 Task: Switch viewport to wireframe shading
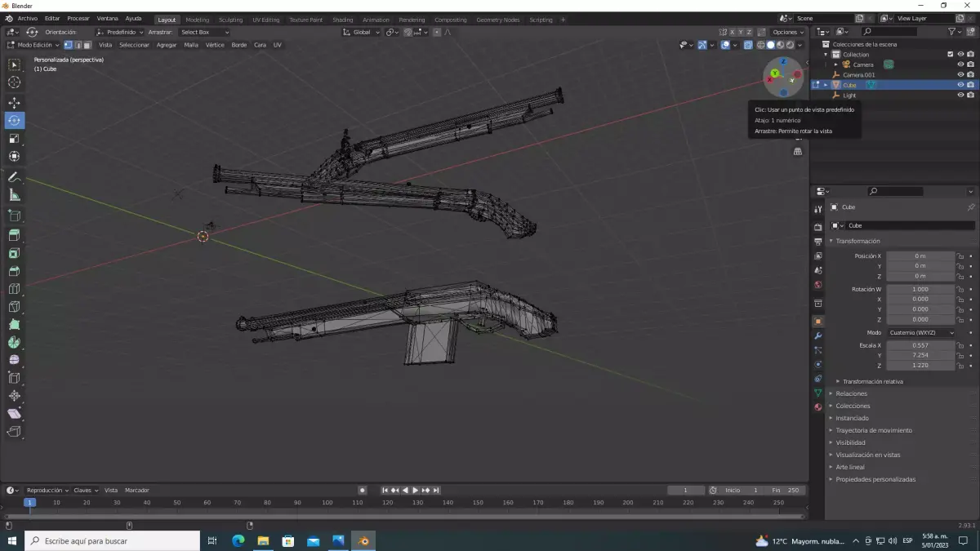point(760,45)
